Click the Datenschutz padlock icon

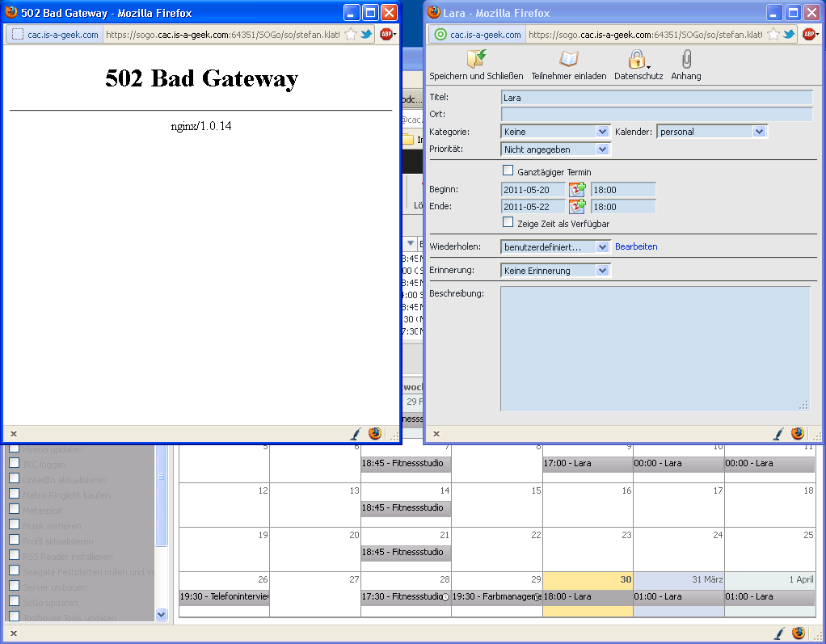(637, 60)
